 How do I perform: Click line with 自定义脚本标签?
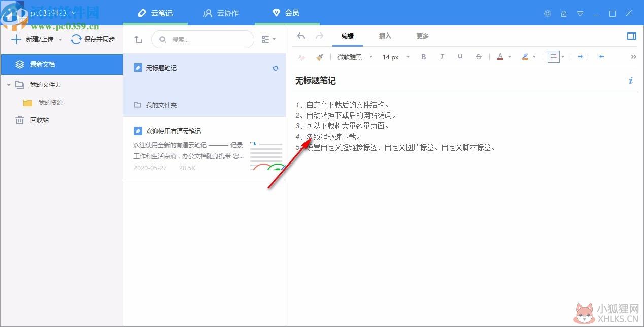396,148
